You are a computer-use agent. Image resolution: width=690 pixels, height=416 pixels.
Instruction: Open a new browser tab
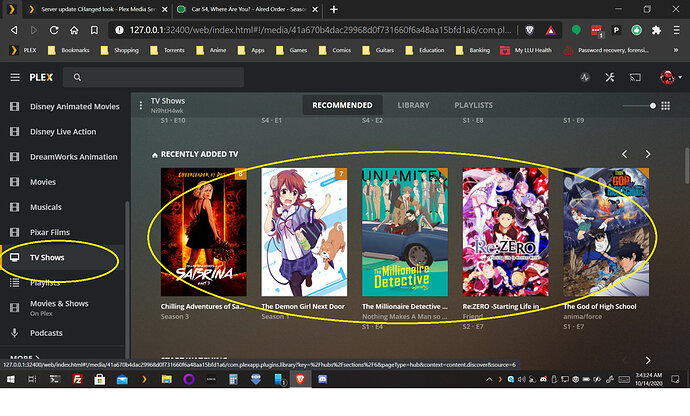[x=334, y=9]
